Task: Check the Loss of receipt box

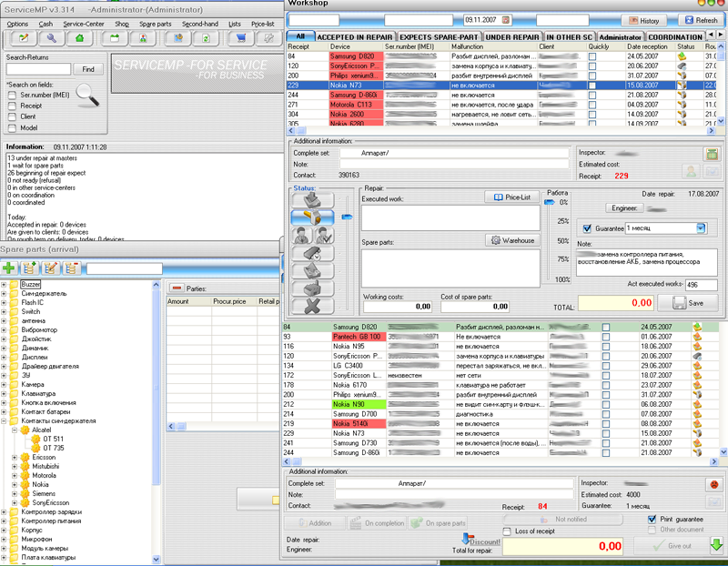Action: (x=507, y=531)
